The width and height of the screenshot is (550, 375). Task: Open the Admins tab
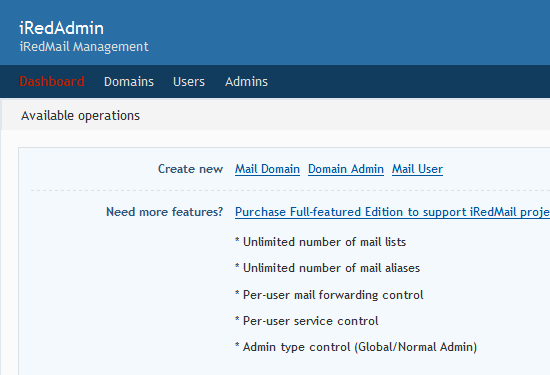point(246,81)
